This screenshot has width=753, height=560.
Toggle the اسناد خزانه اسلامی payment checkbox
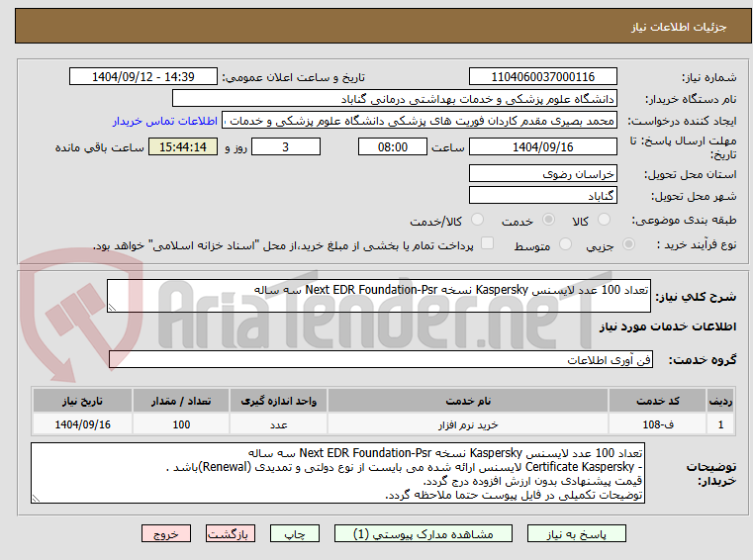(487, 243)
